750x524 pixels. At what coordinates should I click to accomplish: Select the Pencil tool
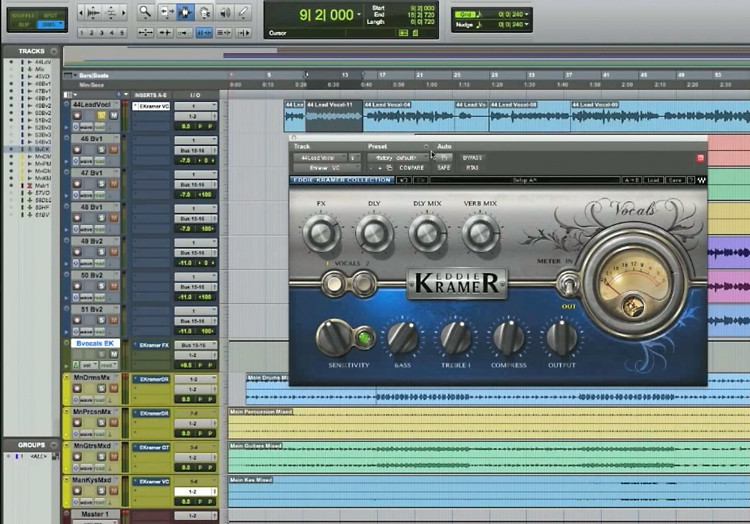(x=243, y=12)
